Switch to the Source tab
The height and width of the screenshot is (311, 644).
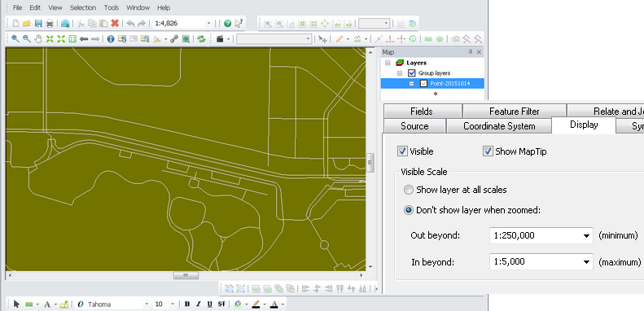click(414, 125)
